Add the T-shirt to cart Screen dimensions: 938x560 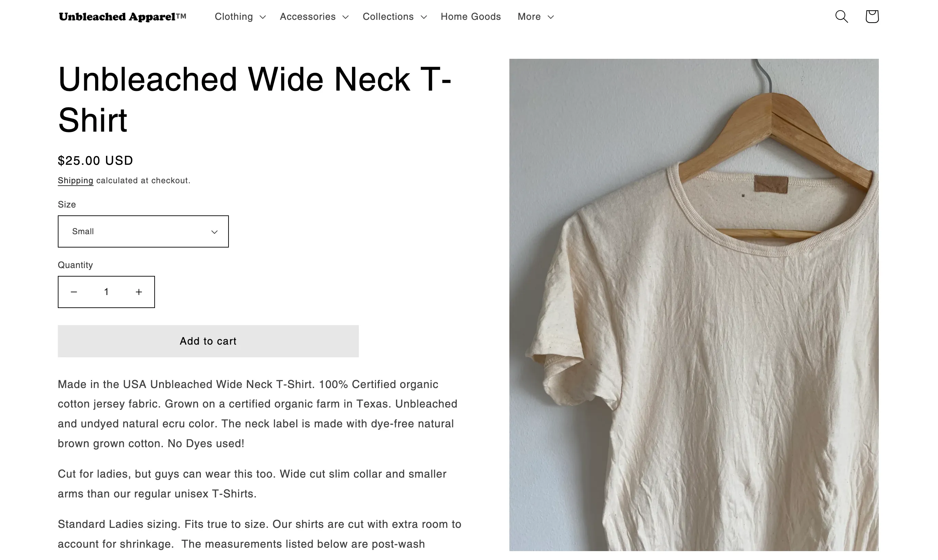[x=208, y=341]
